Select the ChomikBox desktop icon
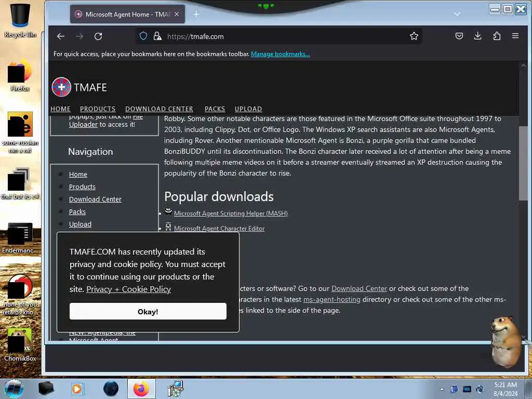 point(20,345)
